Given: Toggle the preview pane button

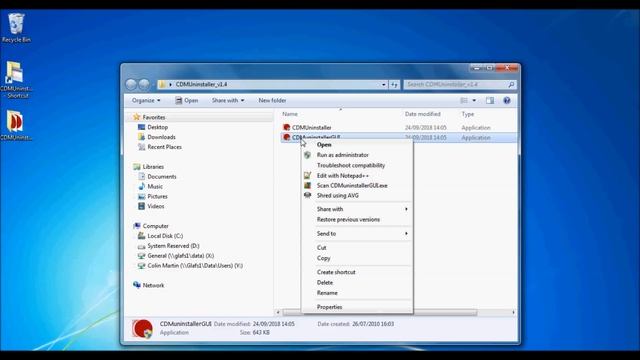Looking at the screenshot, I should [490, 100].
